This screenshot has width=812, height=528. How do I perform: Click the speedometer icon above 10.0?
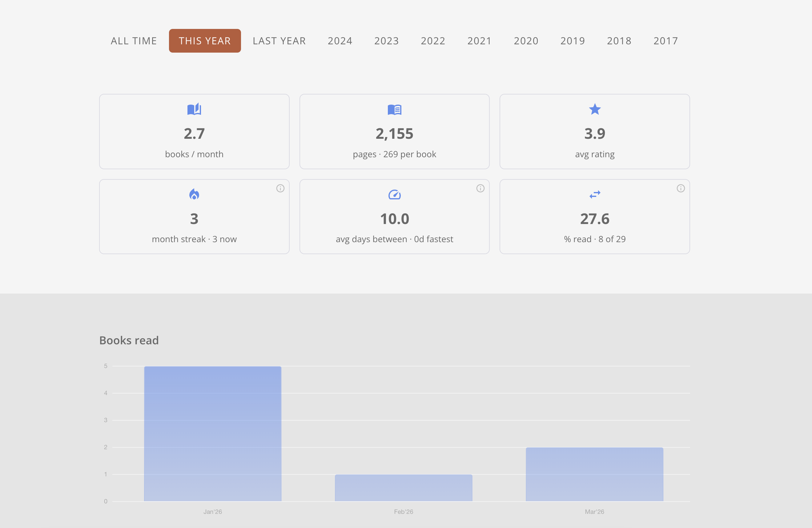pos(394,194)
